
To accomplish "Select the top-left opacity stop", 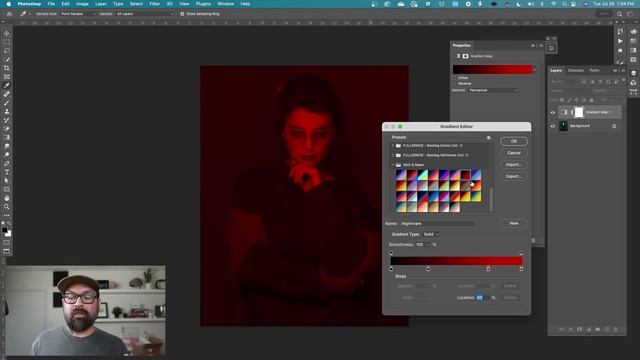I will tap(391, 253).
